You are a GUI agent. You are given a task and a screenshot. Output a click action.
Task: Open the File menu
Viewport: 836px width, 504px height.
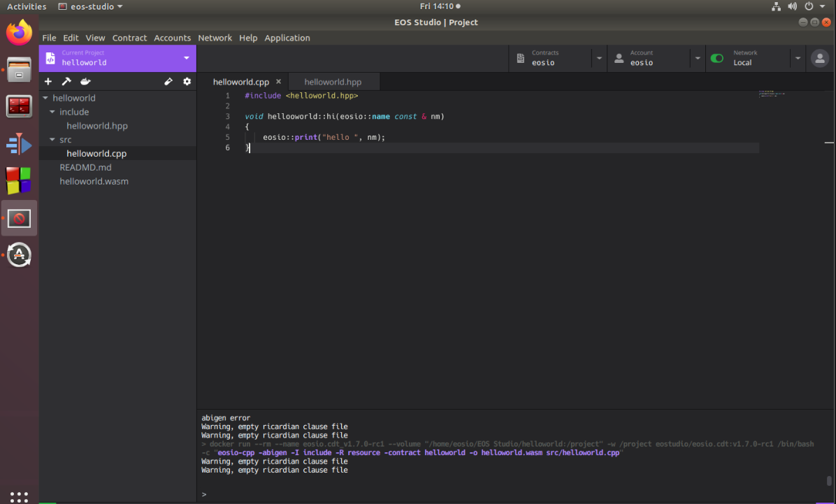point(49,38)
